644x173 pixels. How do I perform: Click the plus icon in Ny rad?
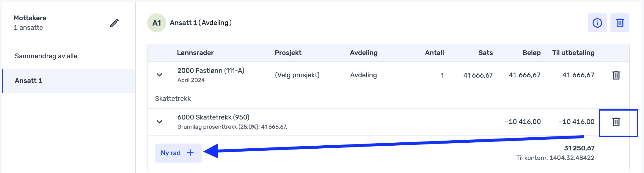tap(190, 153)
